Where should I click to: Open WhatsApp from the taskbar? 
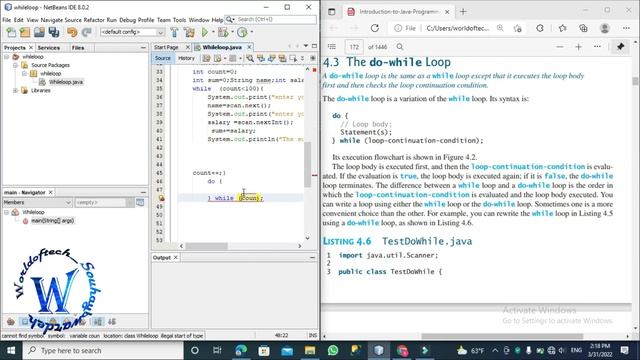pos(333,350)
